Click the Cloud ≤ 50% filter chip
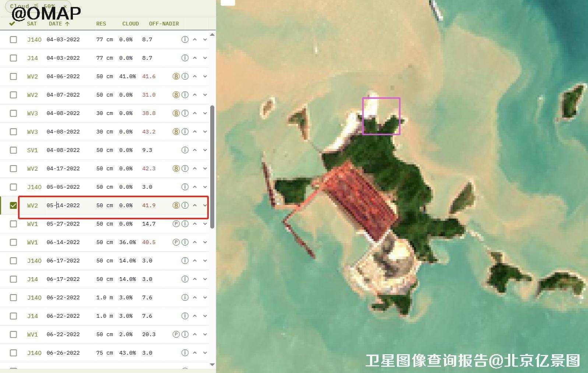The image size is (588, 373). tap(38, 7)
